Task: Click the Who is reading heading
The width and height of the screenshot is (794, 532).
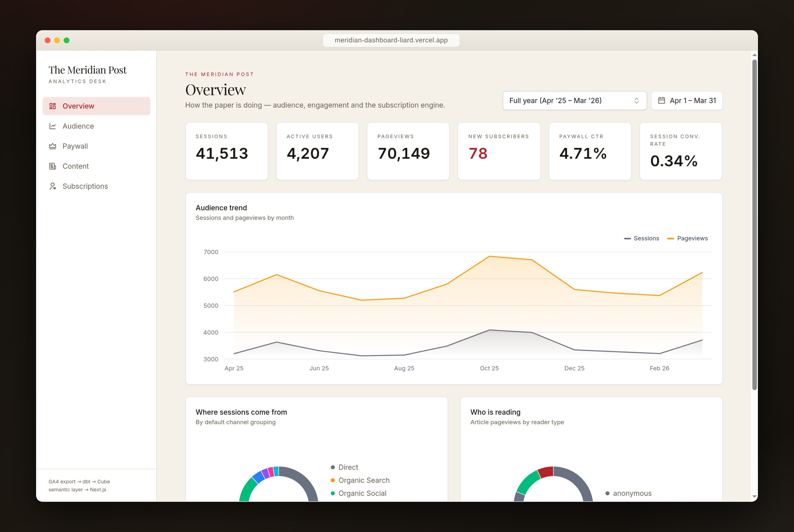Action: click(495, 412)
